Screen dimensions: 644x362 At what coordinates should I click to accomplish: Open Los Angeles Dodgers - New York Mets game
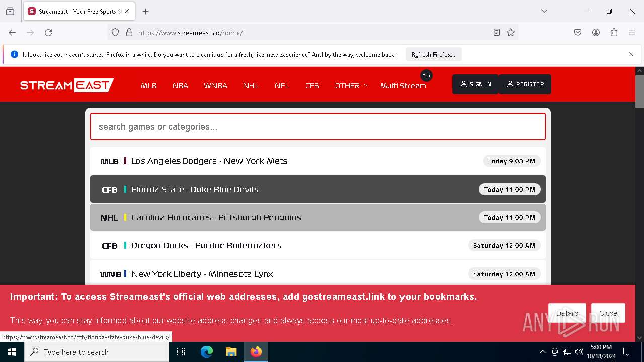tap(318, 161)
